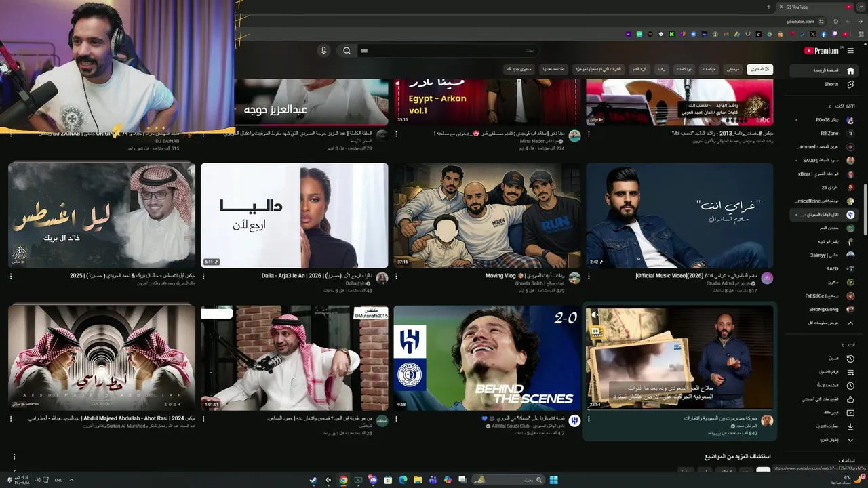
Task: Open options menu for Abdul Majeed Abdullah video
Action: coord(11,419)
